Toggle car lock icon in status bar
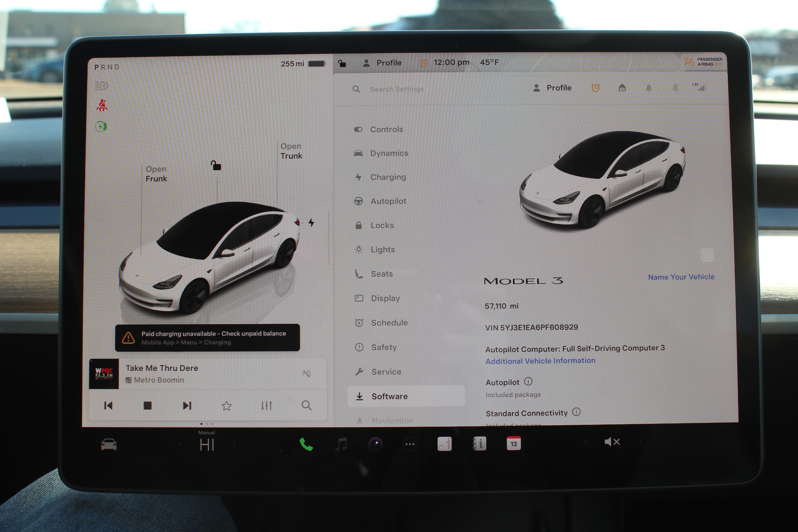This screenshot has height=532, width=798. [342, 63]
